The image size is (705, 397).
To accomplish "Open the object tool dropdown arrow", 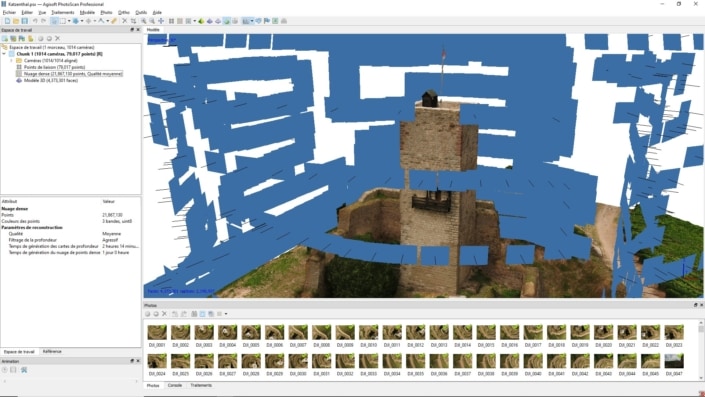I will coord(94,21).
